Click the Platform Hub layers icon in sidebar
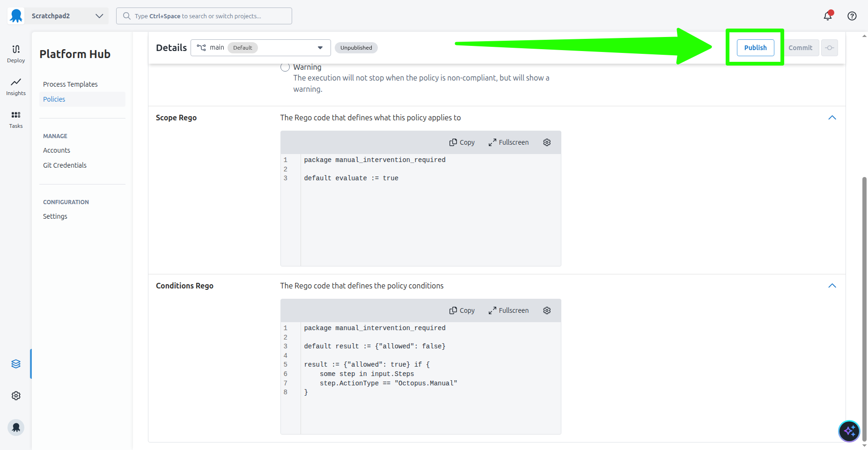This screenshot has height=450, width=868. click(15, 363)
